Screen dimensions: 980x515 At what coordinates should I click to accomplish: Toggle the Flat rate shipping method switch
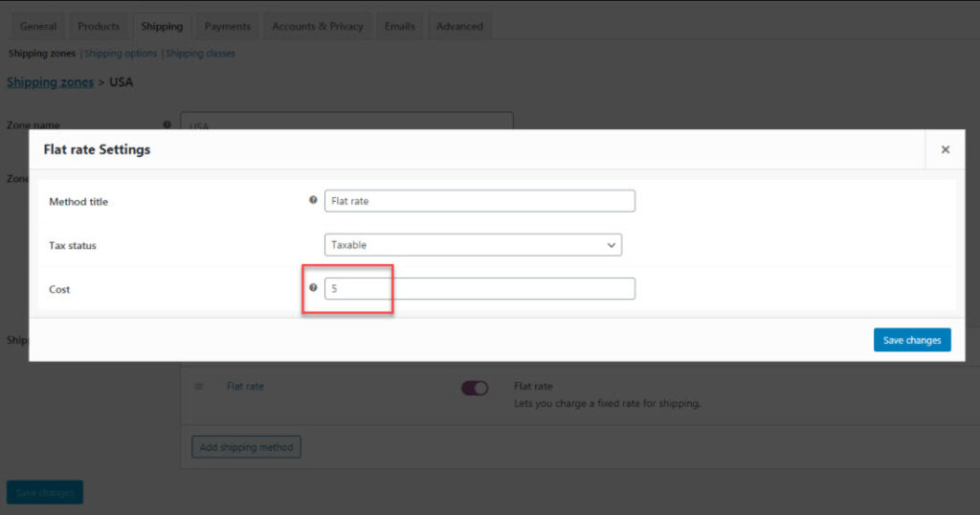click(475, 388)
